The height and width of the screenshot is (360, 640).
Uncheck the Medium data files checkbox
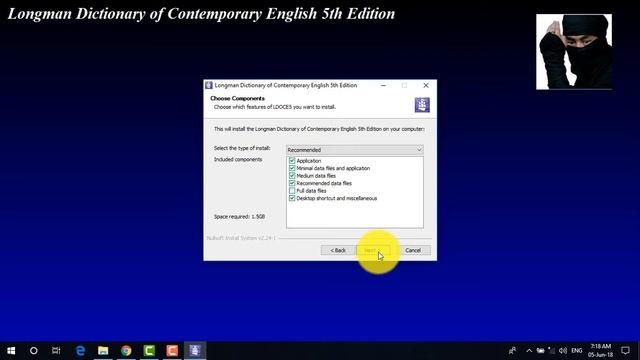click(292, 176)
